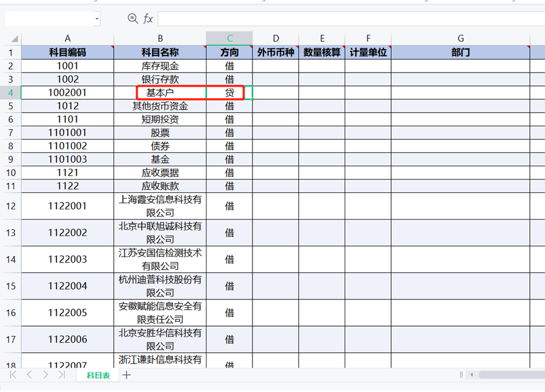
Task: Select the cell containing 股票
Action: point(160,132)
